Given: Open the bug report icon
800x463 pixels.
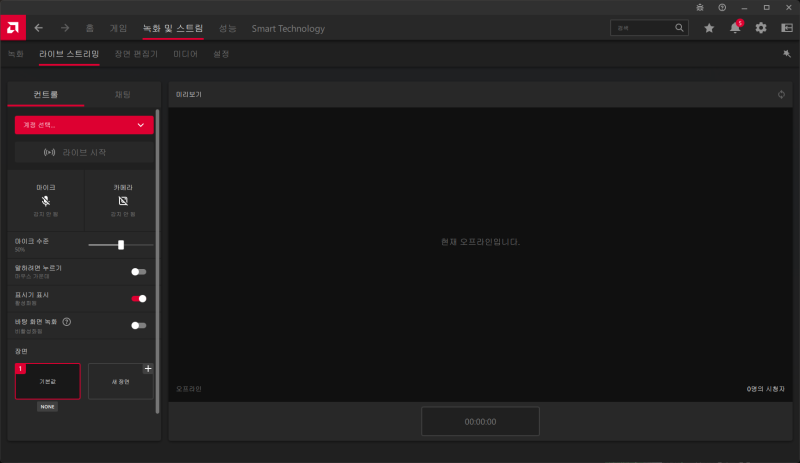Looking at the screenshot, I should coord(700,8).
